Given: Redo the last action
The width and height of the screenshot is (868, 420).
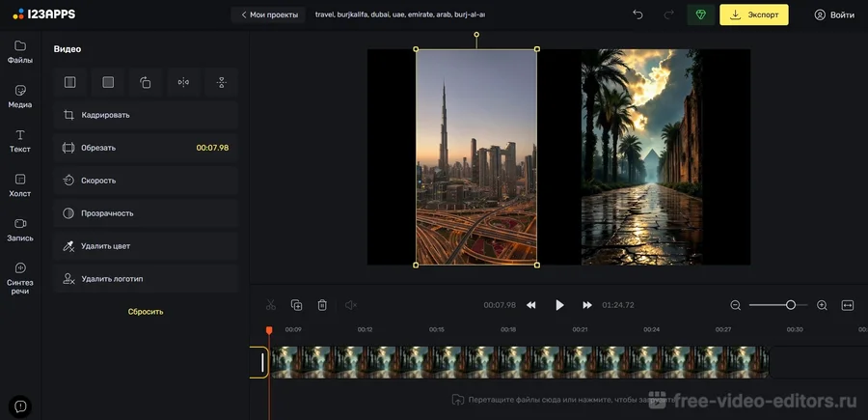Looking at the screenshot, I should [668, 14].
